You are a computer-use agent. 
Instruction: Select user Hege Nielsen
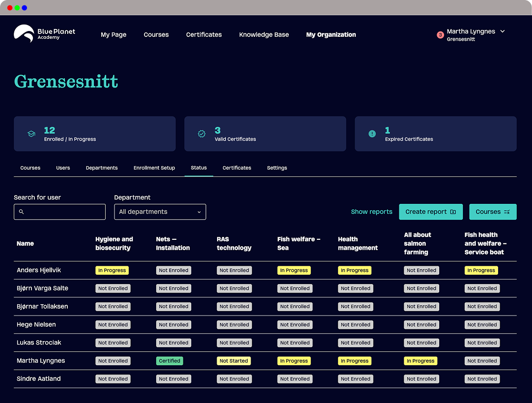tap(36, 324)
